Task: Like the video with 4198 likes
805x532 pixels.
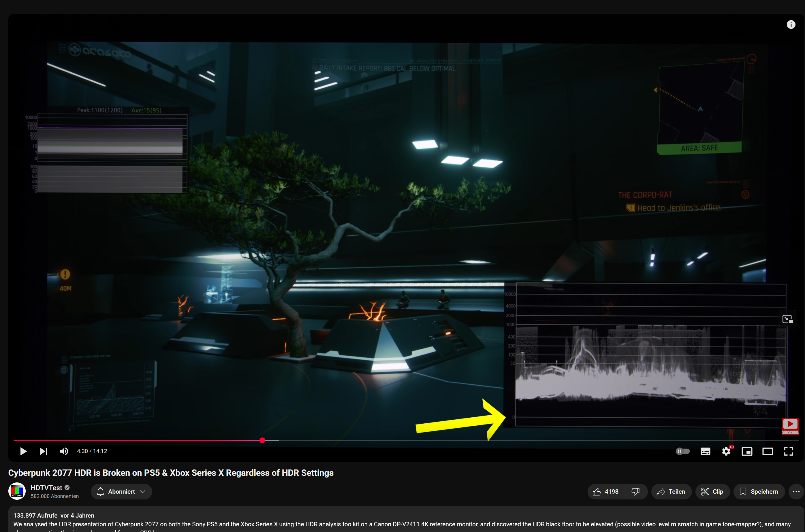Action: [x=606, y=491]
